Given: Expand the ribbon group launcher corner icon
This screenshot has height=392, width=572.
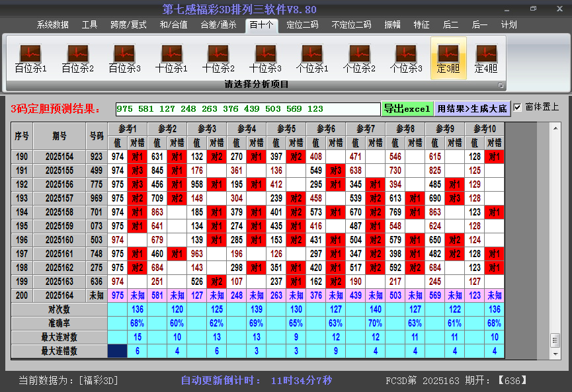Looking at the screenshot, I should pos(501,85).
